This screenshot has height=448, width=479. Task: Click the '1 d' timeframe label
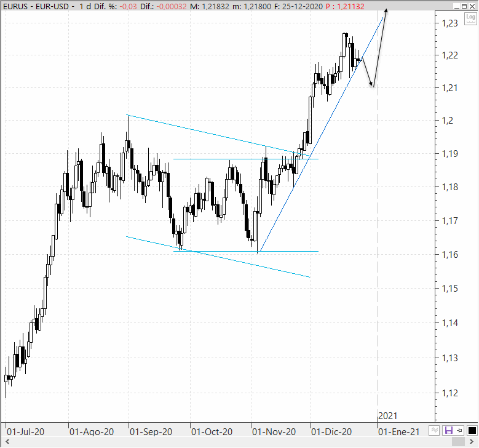[x=85, y=6]
